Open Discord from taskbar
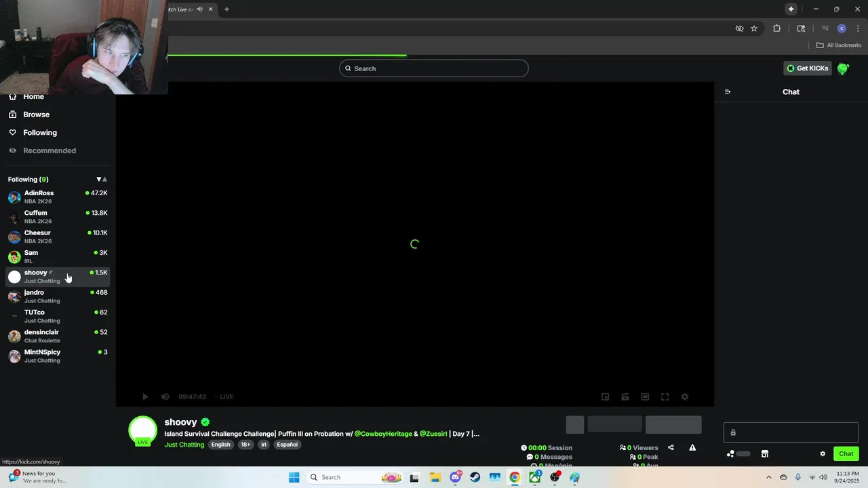 click(x=456, y=477)
